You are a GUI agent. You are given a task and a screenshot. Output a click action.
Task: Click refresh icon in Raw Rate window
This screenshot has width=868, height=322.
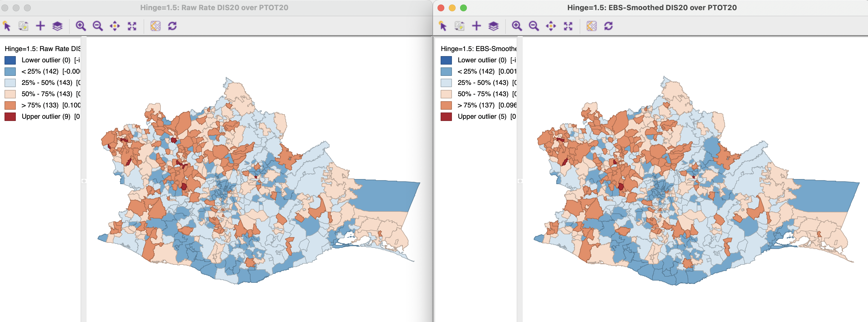pyautogui.click(x=173, y=26)
